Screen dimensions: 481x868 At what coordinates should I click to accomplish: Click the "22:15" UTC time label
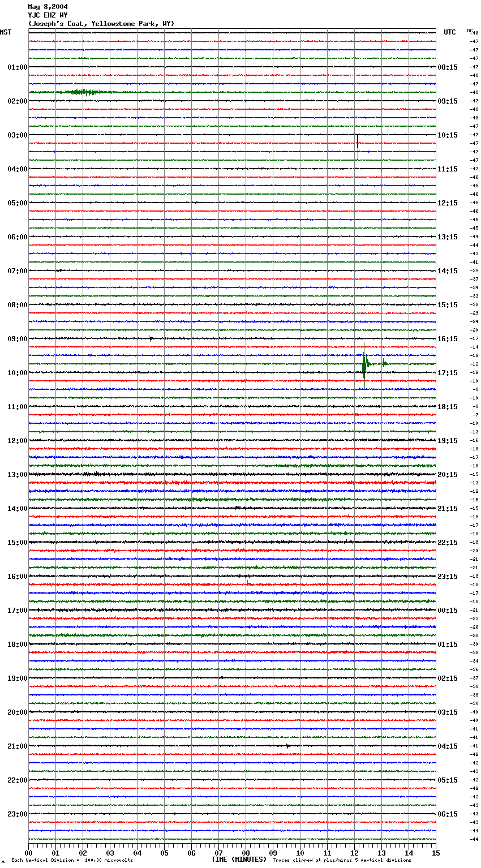pyautogui.click(x=448, y=543)
